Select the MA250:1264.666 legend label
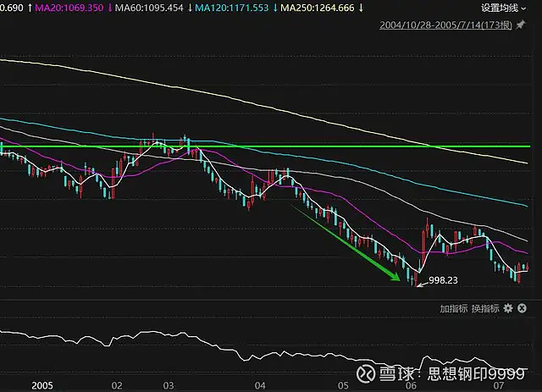 (318, 8)
